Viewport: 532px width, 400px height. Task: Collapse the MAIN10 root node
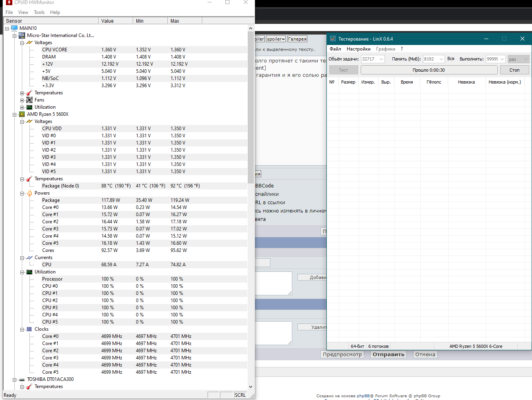pos(7,29)
